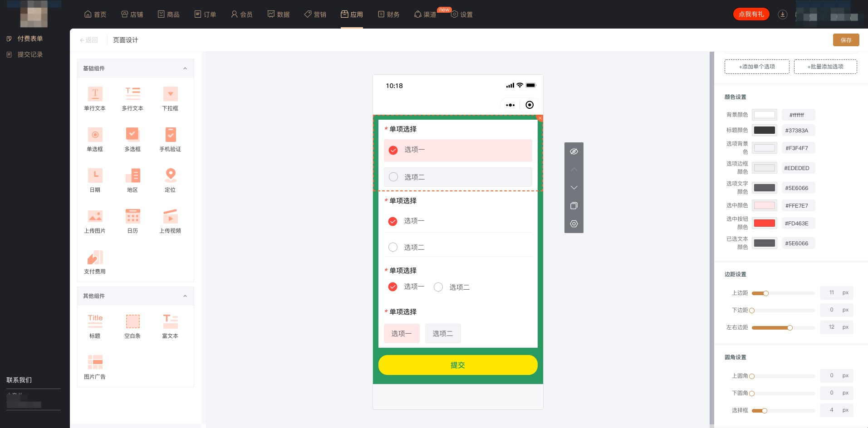Add the 单选框 component
Screen dimensions: 868x428
tap(95, 140)
